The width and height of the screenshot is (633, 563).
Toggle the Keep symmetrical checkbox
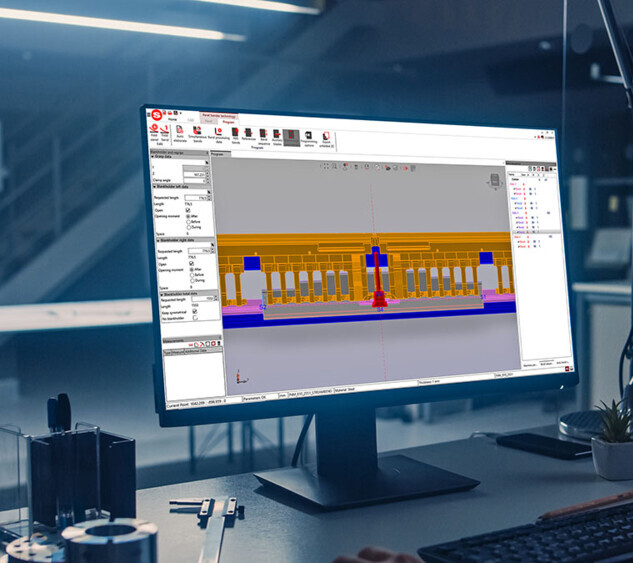point(195,312)
